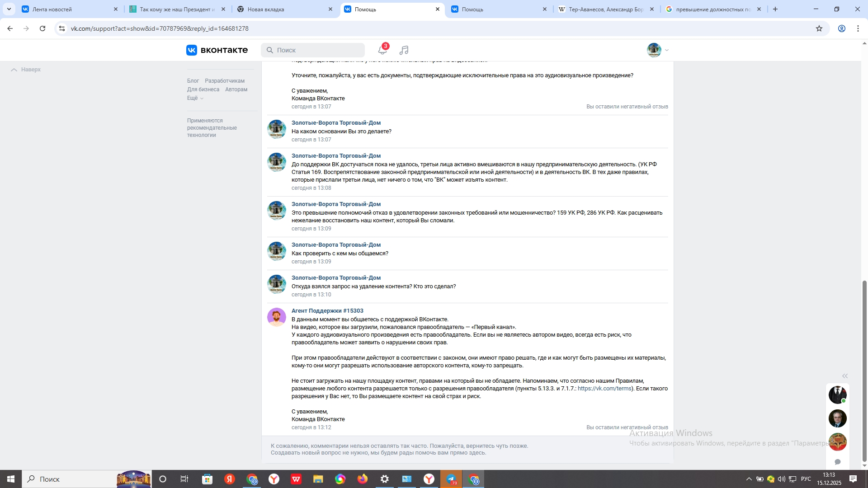Open the chat bubble icon at right sidebar

[x=837, y=462]
